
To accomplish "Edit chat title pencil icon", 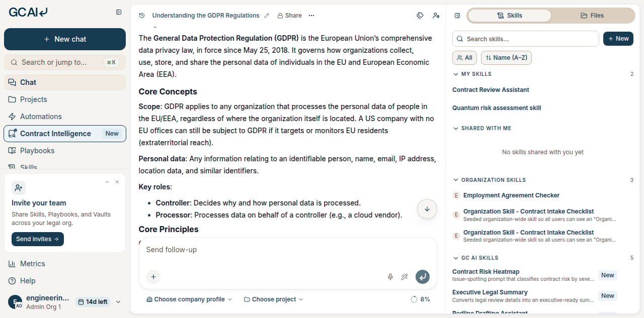I will tap(267, 16).
